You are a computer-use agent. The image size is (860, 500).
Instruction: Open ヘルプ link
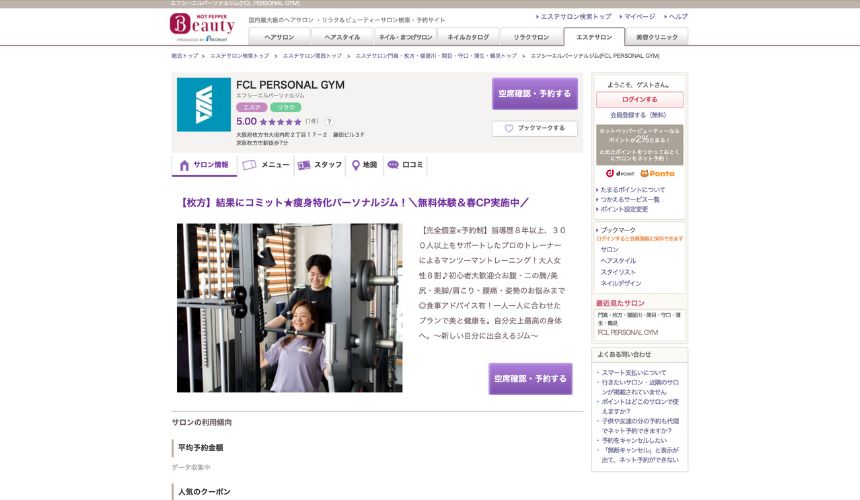tap(677, 16)
